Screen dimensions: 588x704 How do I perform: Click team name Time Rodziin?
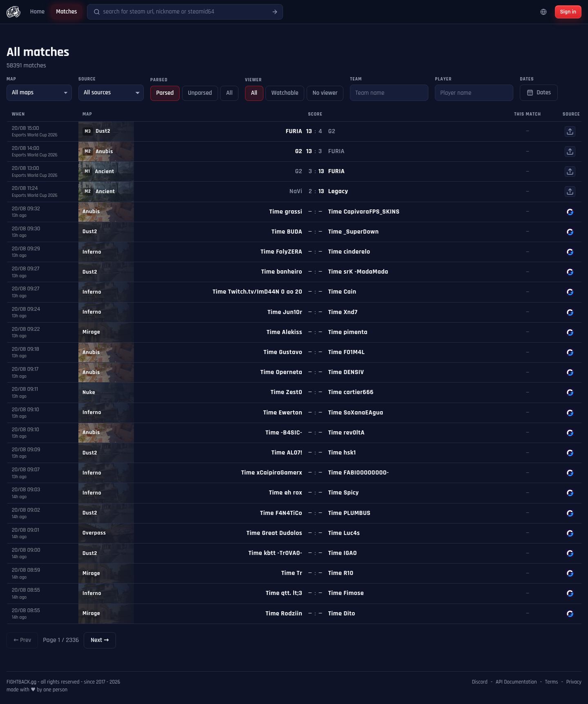point(284,613)
